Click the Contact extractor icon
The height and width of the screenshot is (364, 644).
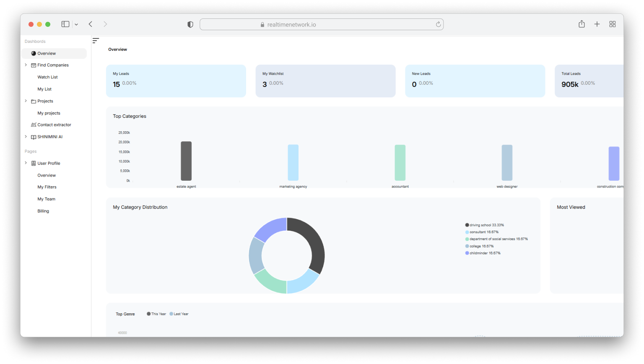[34, 125]
